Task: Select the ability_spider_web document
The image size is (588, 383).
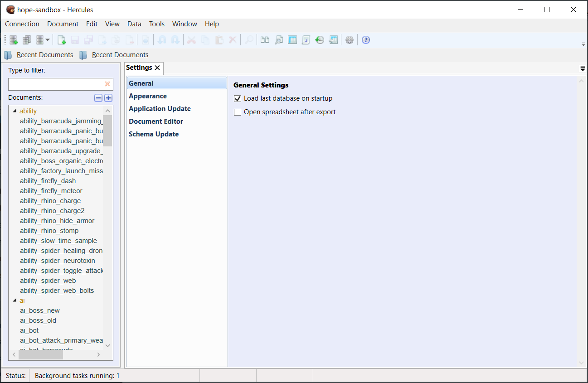Action: (48, 281)
